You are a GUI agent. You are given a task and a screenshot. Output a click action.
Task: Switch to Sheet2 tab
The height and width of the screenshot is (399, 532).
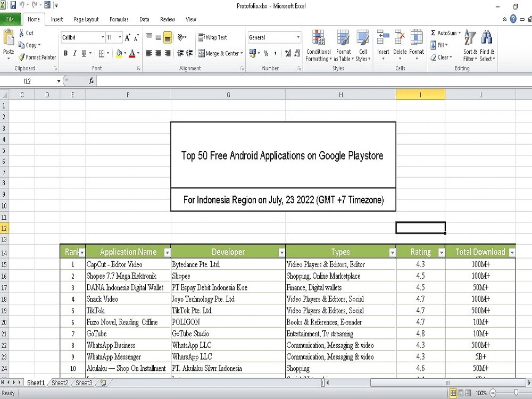pyautogui.click(x=60, y=383)
